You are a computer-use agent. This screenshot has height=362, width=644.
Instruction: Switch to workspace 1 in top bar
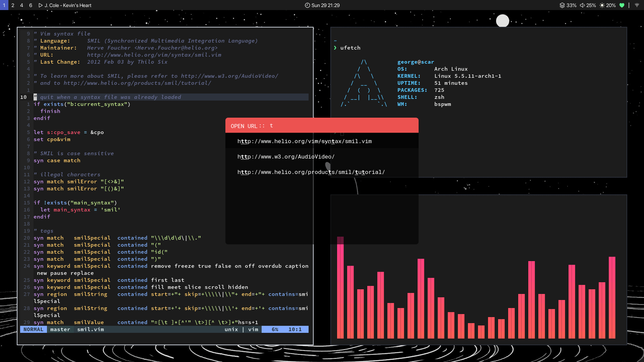tap(4, 5)
